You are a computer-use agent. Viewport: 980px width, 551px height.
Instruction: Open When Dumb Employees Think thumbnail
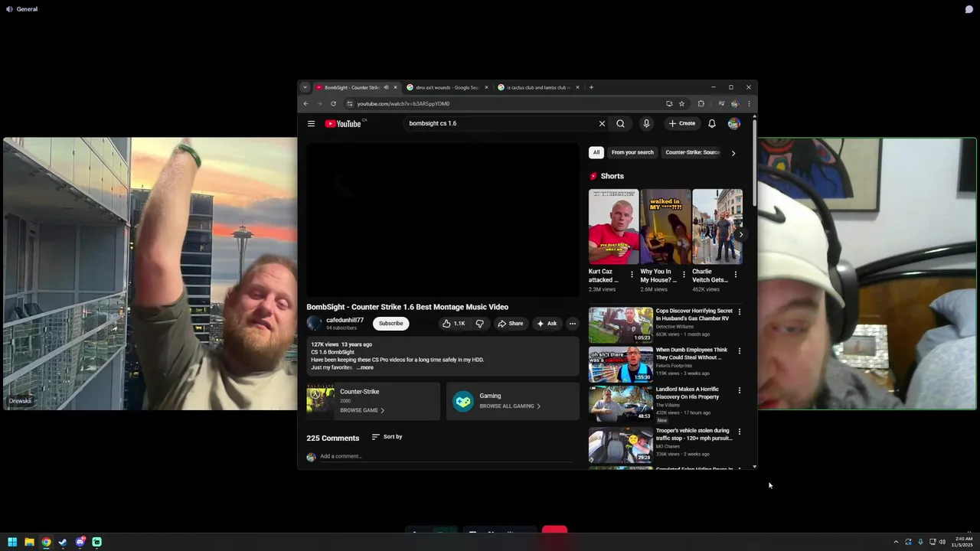click(620, 364)
